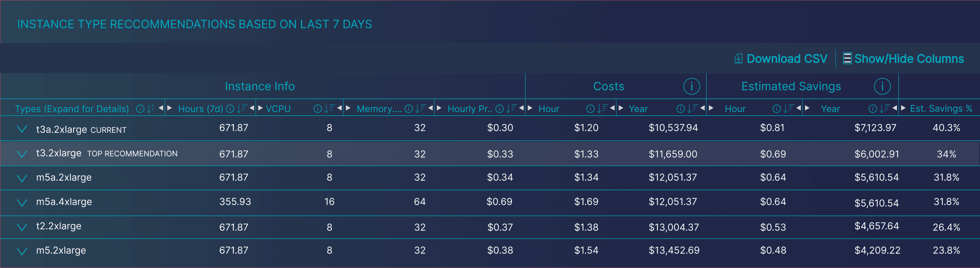Click left arrow after VCPU column sort icon
Image resolution: width=980 pixels, height=268 pixels.
340,108
